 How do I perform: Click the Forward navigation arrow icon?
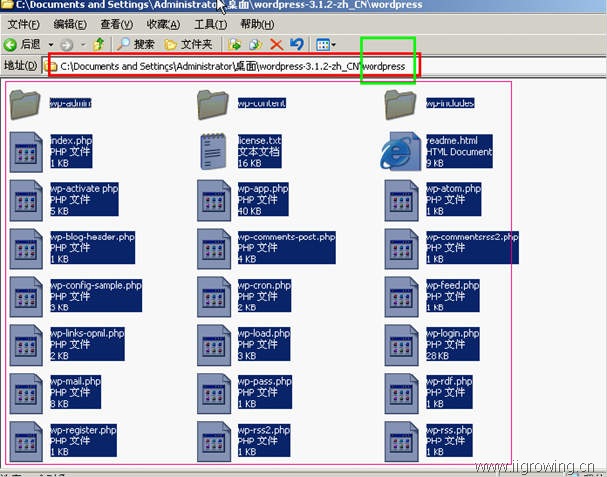point(67,45)
